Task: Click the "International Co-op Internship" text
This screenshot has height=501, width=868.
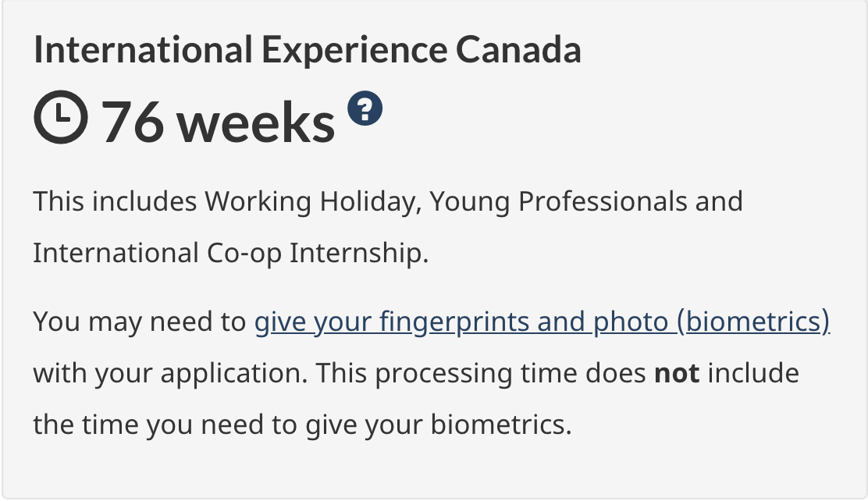Action: [230, 253]
